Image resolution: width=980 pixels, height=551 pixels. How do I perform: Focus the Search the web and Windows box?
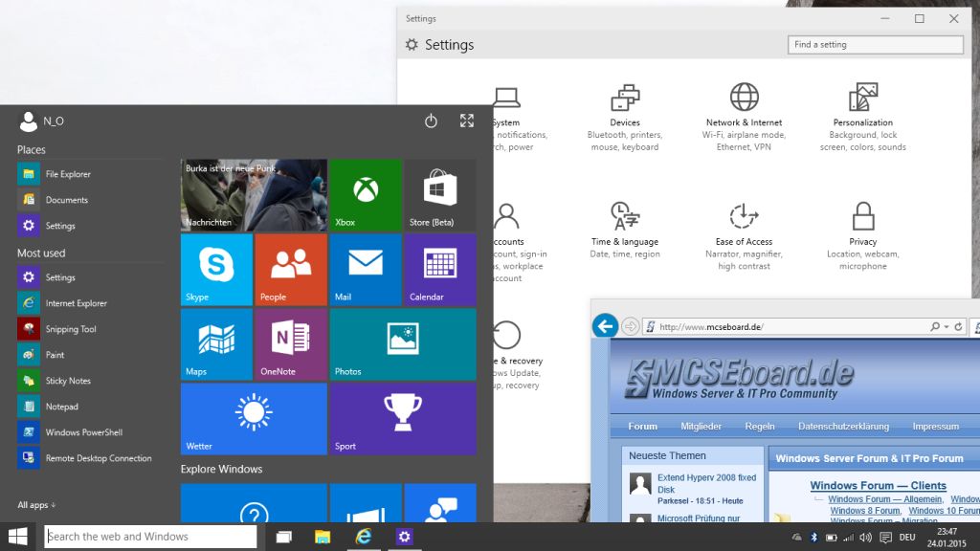point(150,537)
